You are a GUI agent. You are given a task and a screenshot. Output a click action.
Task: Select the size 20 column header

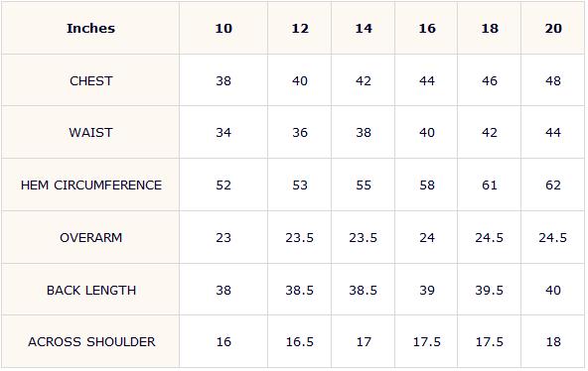[x=553, y=29]
